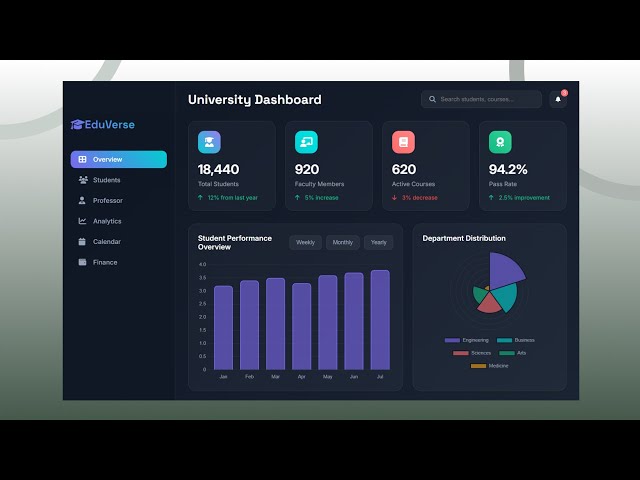Click the Calendar icon in sidebar
The image size is (640, 480).
point(82,242)
